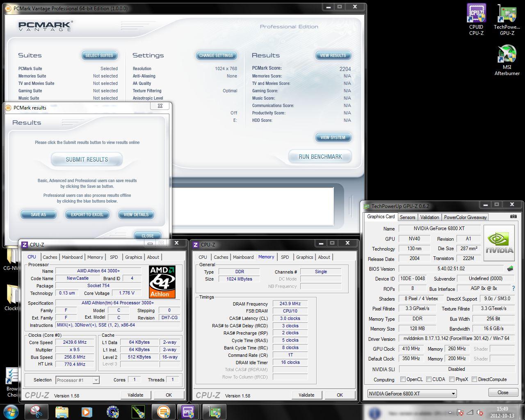Click the PCMark results CLOSE button
525x420 pixels.
pyautogui.click(x=148, y=236)
